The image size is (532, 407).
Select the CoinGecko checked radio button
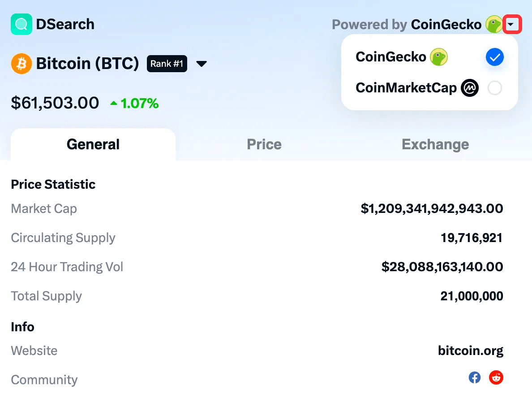click(x=495, y=57)
